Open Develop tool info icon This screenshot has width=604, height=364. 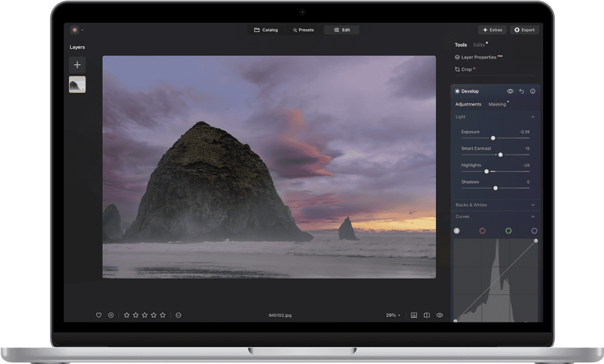(x=533, y=91)
